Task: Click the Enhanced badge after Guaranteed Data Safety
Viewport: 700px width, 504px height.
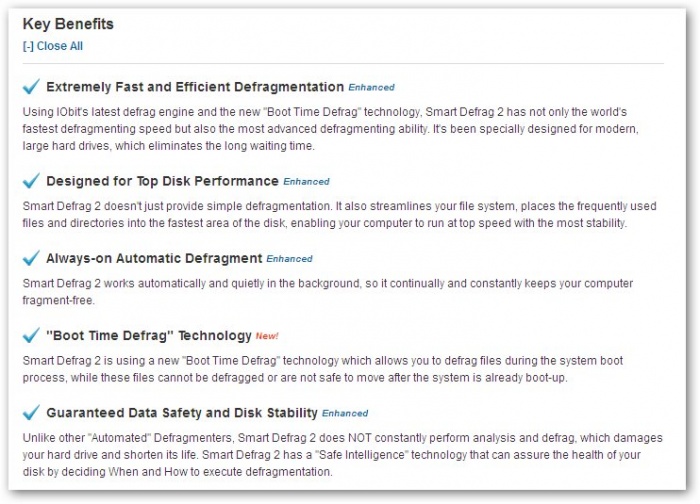Action: point(345,414)
